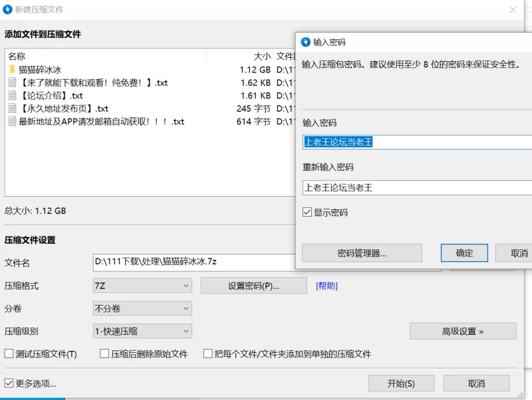Click the file icon of 【论坛介绍】.txt
Viewport: 532px width, 400px height.
click(x=12, y=95)
